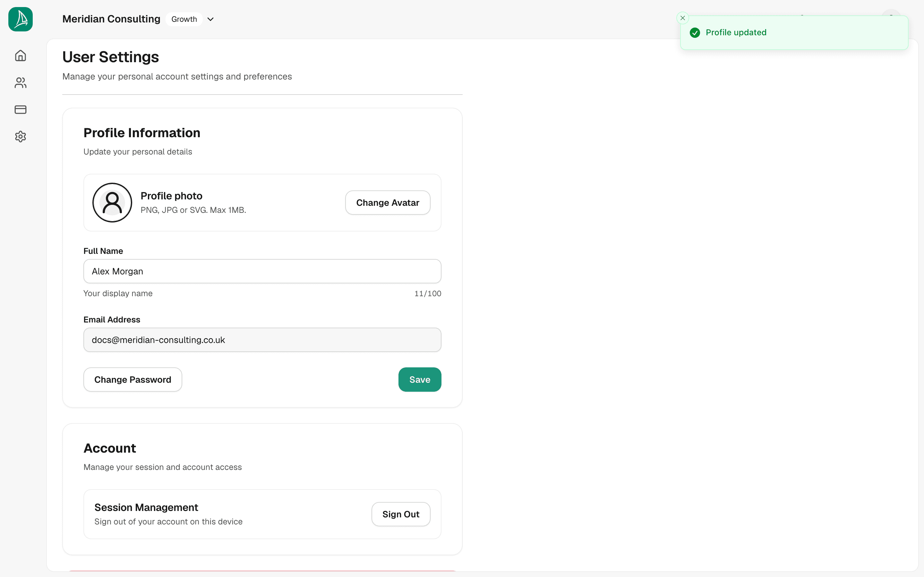
Task: Click the Growth plan badge
Action: [184, 19]
